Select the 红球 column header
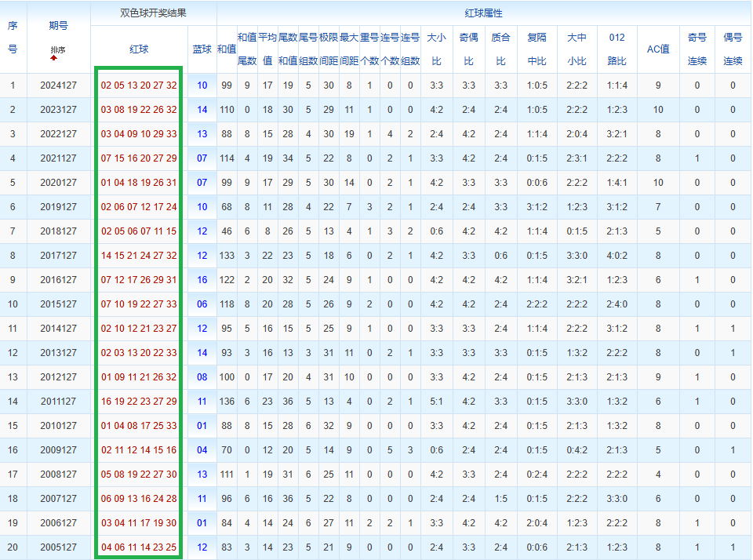The width and height of the screenshot is (753, 560). tap(139, 49)
